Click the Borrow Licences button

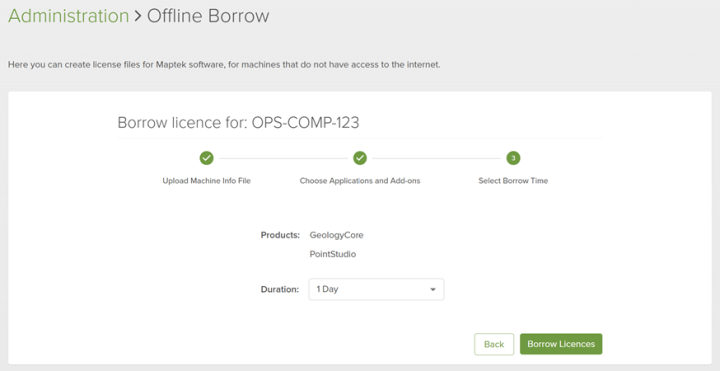(x=561, y=344)
